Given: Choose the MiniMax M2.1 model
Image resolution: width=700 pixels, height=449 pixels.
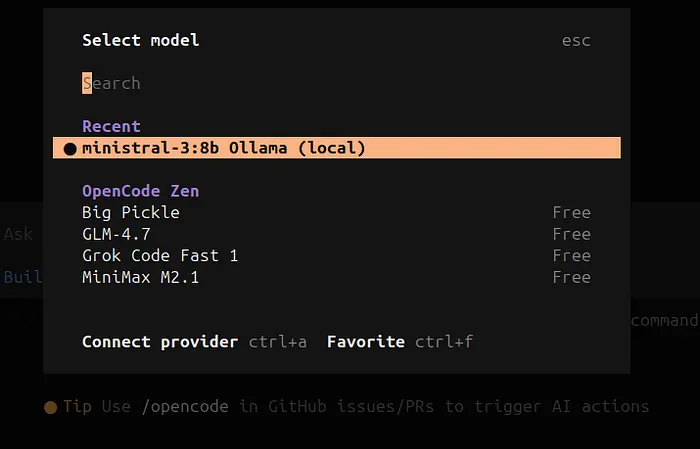Looking at the screenshot, I should (140, 277).
